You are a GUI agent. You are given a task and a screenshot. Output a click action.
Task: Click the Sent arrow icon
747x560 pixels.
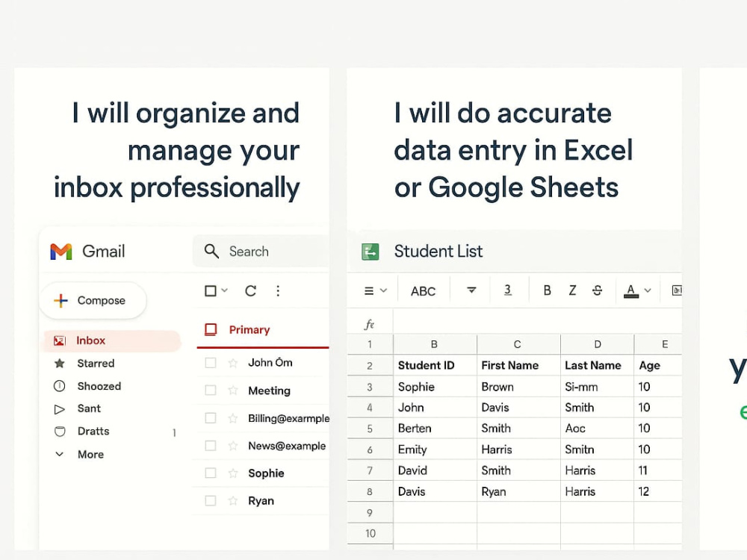tap(60, 408)
